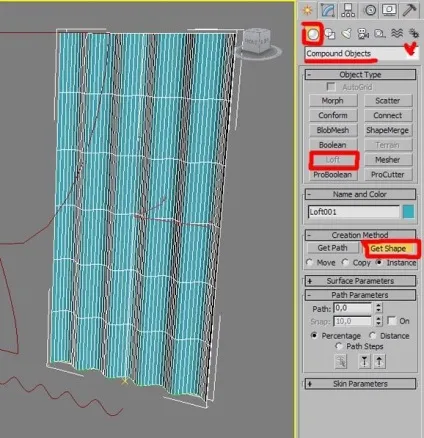Image resolution: width=424 pixels, height=438 pixels.
Task: Click the Get Shape button
Action: click(388, 248)
